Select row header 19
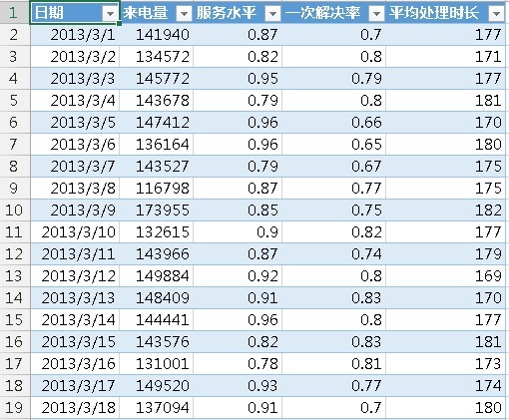Viewport: 509px width, 420px height. click(x=15, y=408)
